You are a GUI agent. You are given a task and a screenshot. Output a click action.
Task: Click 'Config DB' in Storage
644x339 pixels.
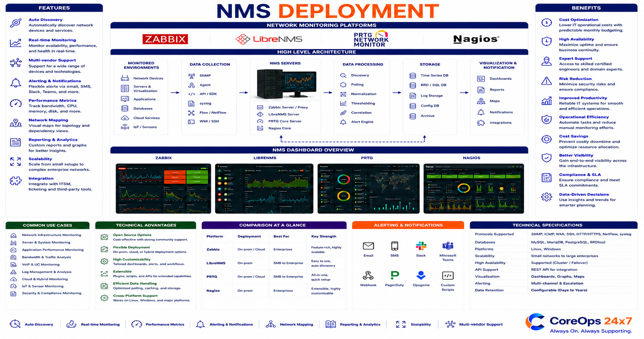430,106
